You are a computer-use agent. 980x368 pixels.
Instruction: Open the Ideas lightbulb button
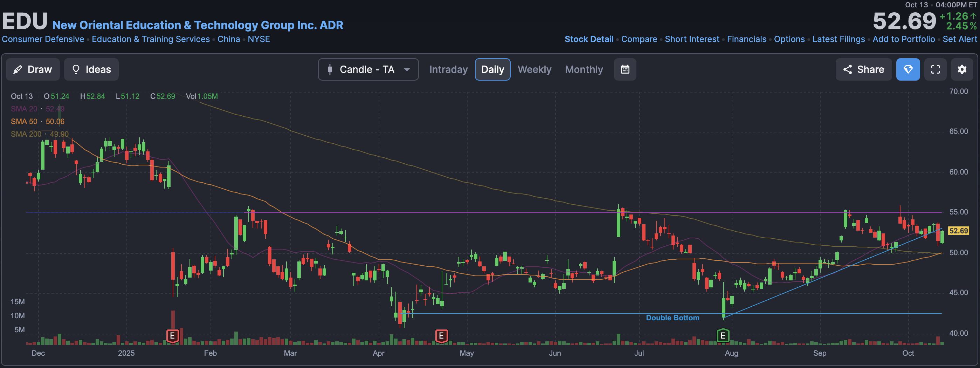pos(91,69)
